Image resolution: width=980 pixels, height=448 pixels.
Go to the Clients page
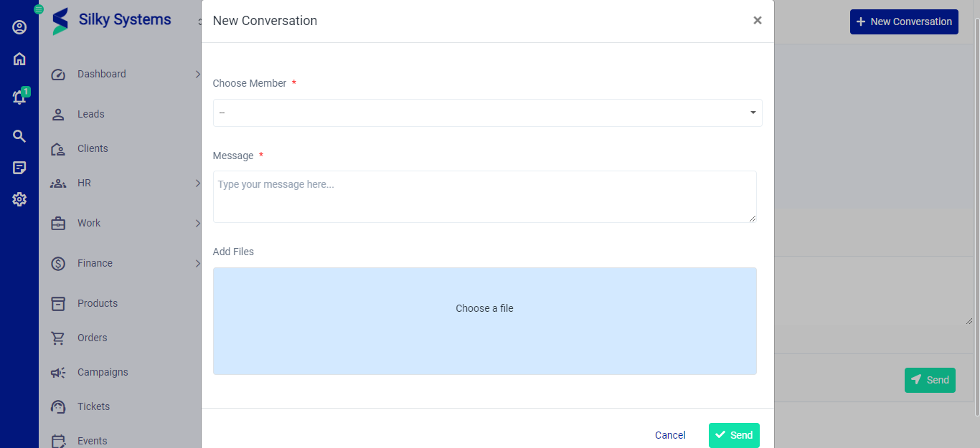pyautogui.click(x=92, y=148)
